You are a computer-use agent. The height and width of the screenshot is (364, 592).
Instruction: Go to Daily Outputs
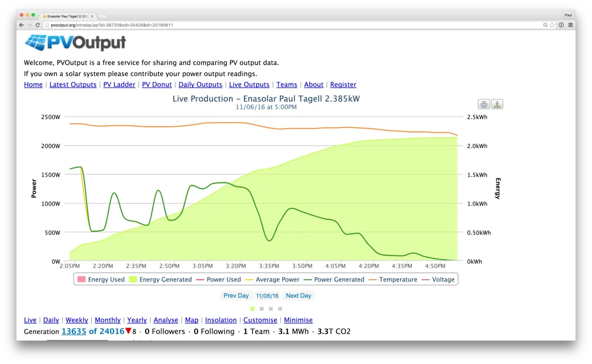coord(200,85)
